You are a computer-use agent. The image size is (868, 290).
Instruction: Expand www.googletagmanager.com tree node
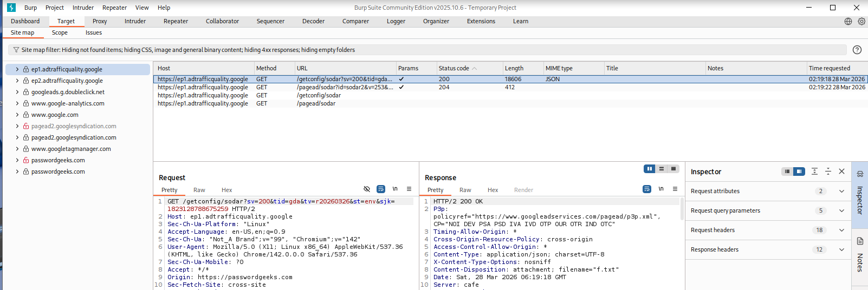(17, 149)
